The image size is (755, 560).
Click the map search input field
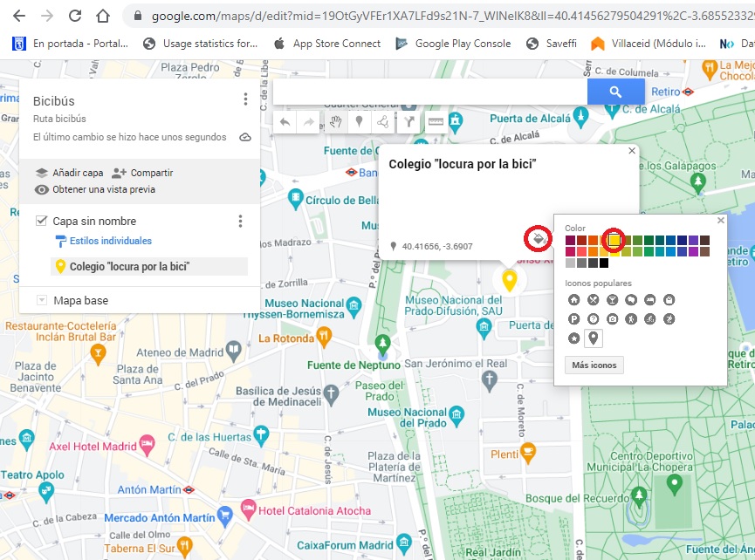click(x=429, y=92)
